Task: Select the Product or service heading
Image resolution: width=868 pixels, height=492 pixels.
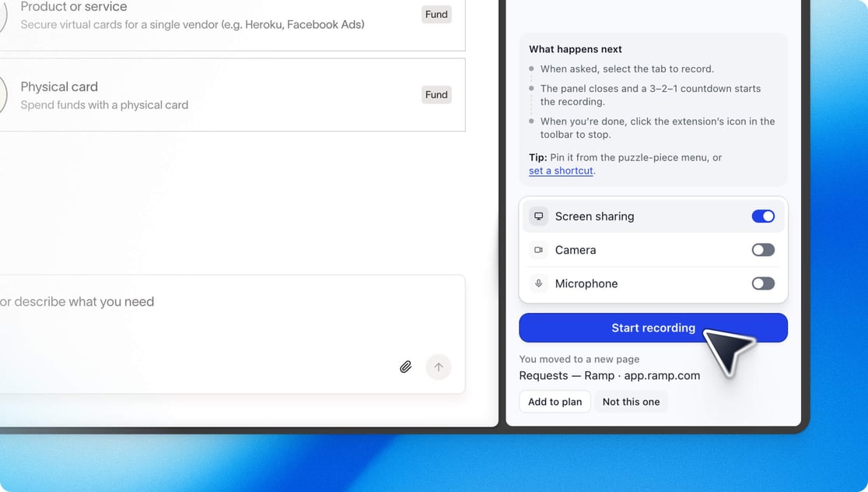Action: tap(74, 7)
